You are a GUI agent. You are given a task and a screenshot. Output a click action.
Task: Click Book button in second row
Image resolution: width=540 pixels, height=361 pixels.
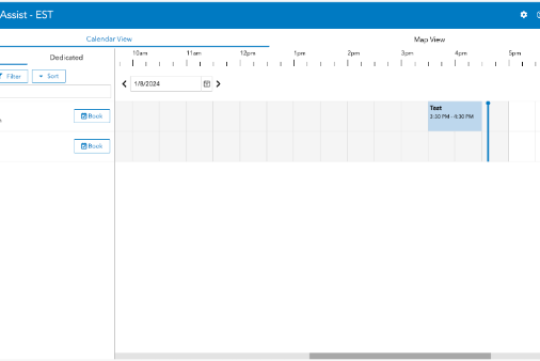pos(92,146)
